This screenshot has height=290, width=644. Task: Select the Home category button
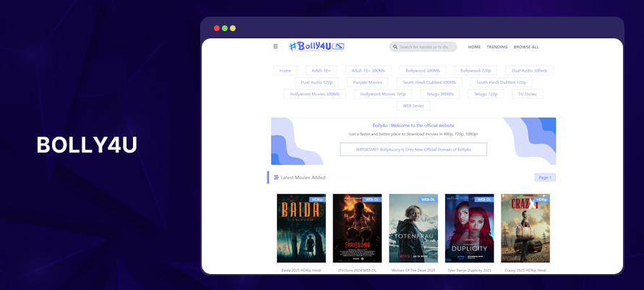pyautogui.click(x=285, y=71)
